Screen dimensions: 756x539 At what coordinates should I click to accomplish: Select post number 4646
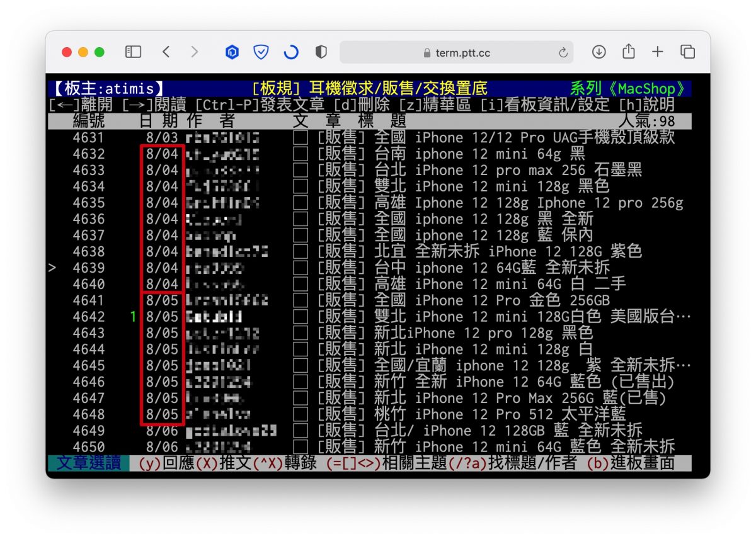(x=89, y=382)
